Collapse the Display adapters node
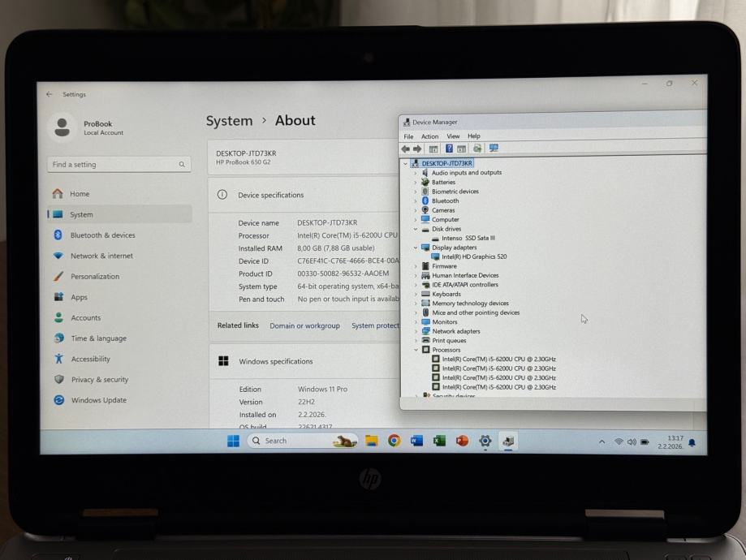This screenshot has width=746, height=560. [x=416, y=248]
